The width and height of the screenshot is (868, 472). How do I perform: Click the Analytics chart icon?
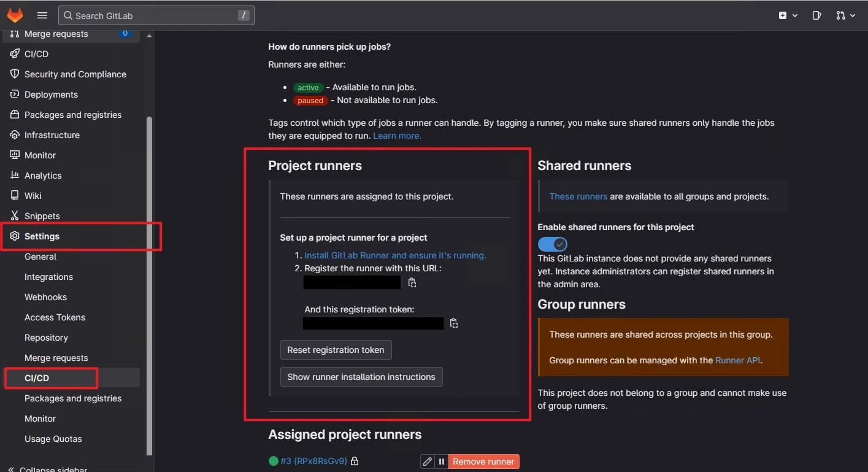coord(15,176)
